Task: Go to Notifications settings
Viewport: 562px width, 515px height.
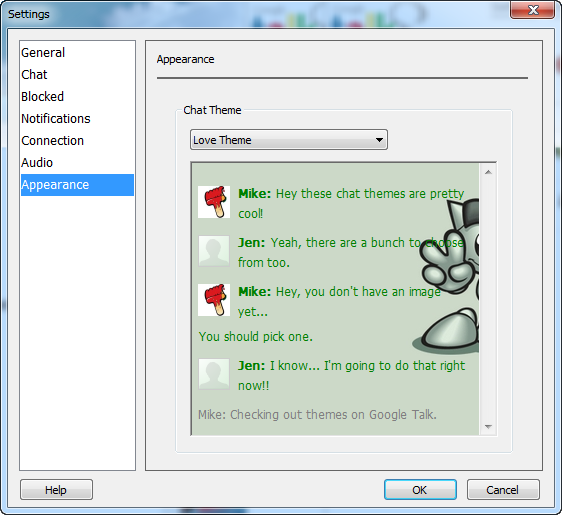Action: pyautogui.click(x=77, y=119)
